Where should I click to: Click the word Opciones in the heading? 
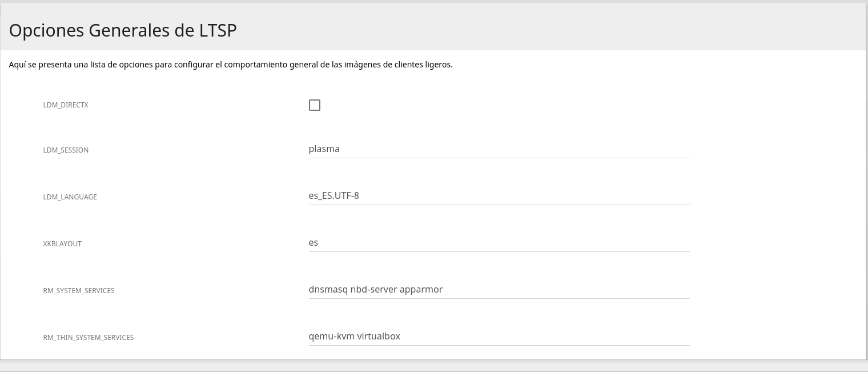[46, 30]
